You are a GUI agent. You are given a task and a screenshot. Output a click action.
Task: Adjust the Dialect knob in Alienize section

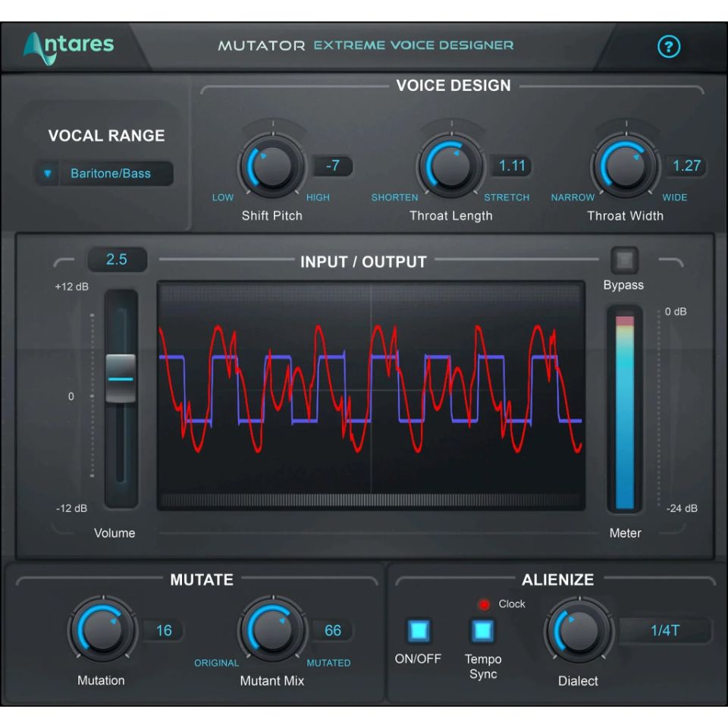click(579, 630)
